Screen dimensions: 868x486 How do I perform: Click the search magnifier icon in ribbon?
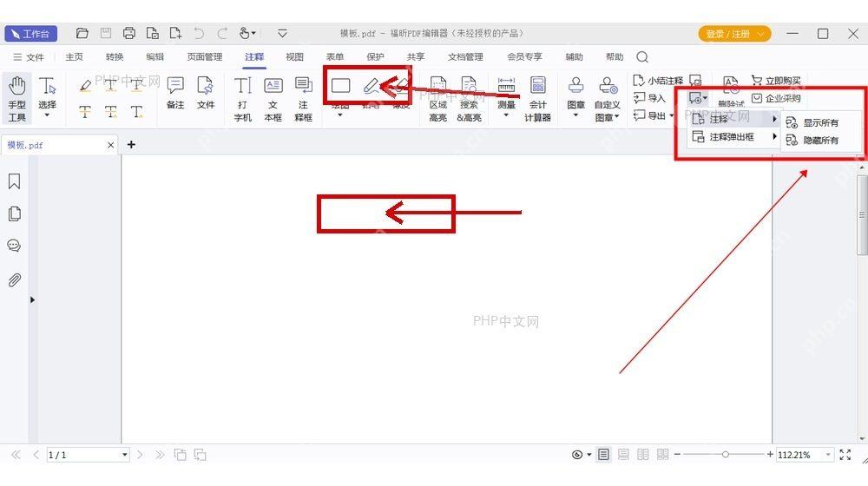click(x=642, y=57)
